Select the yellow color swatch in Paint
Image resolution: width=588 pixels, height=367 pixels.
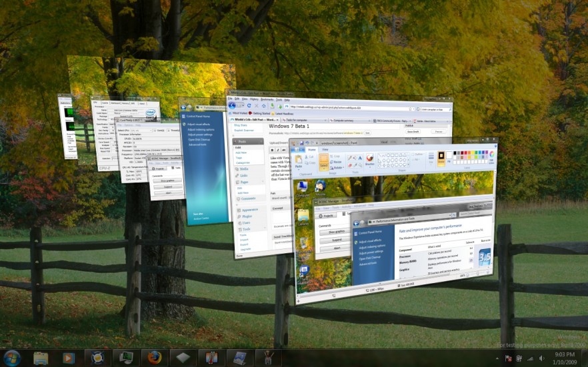coord(473,153)
